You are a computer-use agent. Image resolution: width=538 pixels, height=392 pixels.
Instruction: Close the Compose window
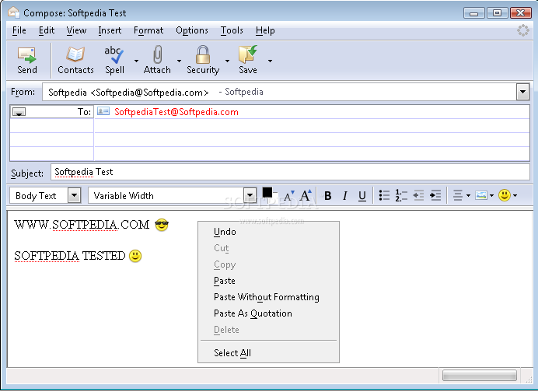[x=520, y=13]
